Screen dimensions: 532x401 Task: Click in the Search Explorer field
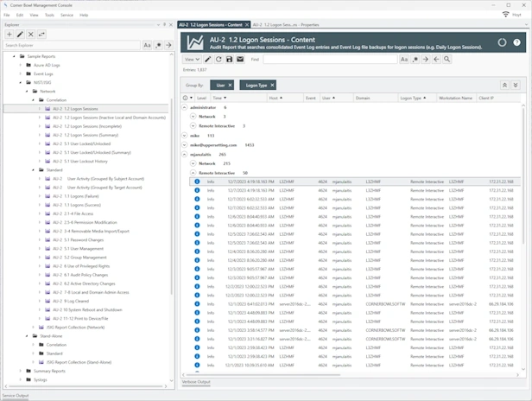coord(72,45)
